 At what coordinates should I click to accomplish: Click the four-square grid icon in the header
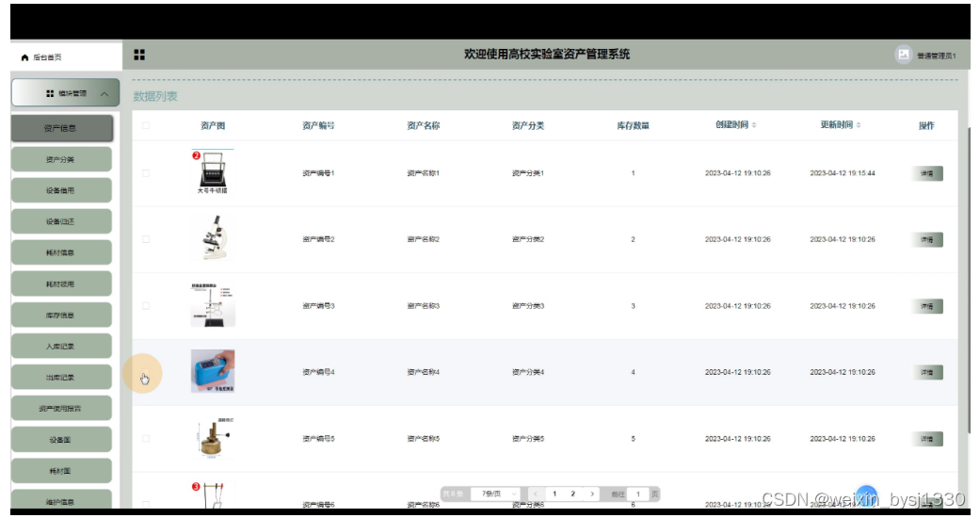point(139,55)
